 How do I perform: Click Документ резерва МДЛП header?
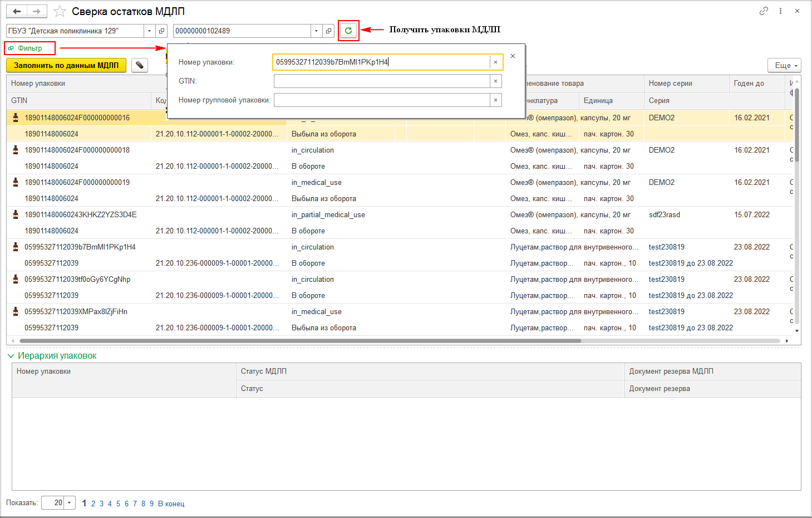click(x=712, y=372)
